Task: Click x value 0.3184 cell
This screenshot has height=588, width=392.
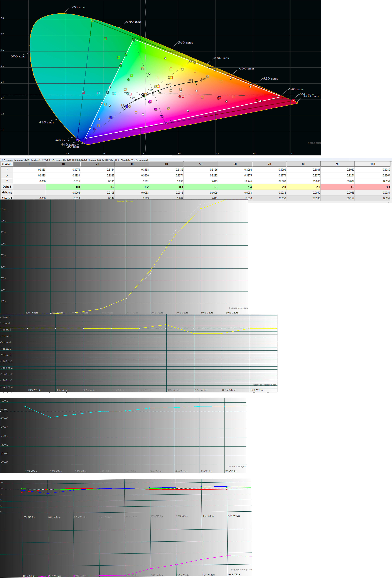Action: pyautogui.click(x=97, y=169)
